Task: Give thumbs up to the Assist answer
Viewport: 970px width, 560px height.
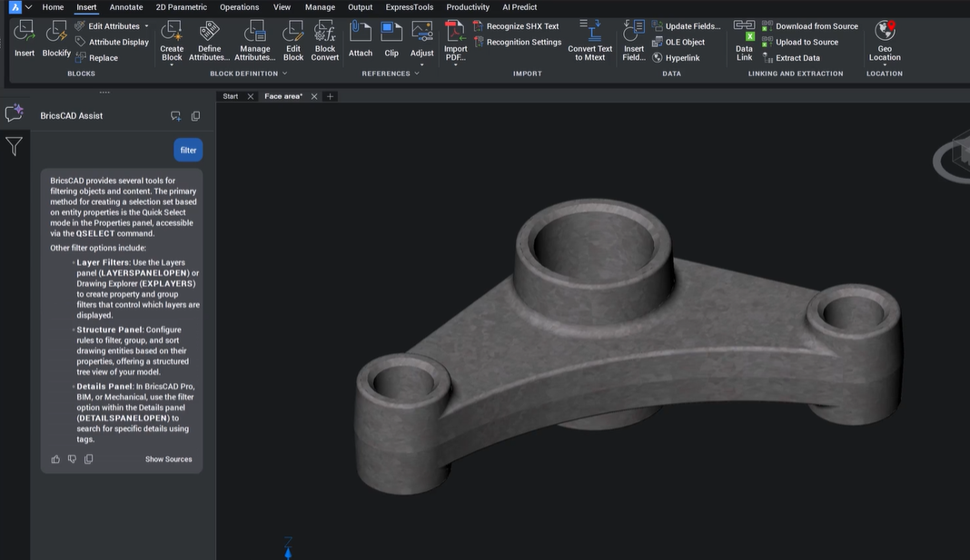Action: click(x=55, y=458)
